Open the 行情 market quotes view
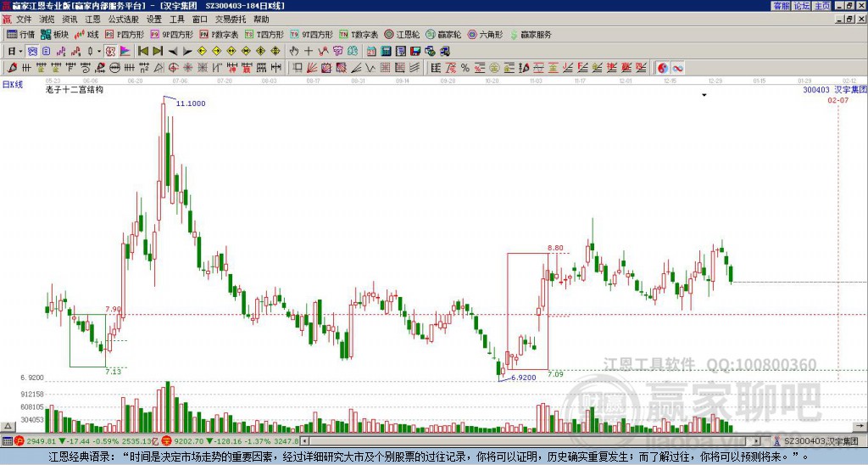The image size is (868, 465). [20, 34]
